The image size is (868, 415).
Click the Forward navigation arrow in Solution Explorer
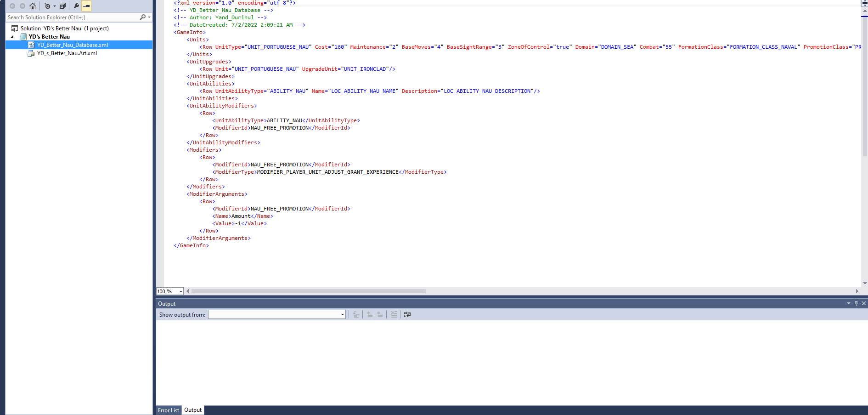22,6
